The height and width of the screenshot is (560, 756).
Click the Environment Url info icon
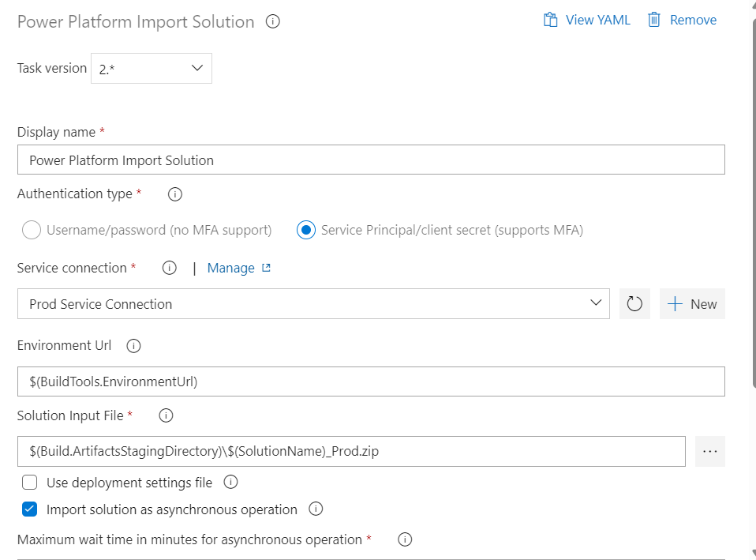click(133, 345)
